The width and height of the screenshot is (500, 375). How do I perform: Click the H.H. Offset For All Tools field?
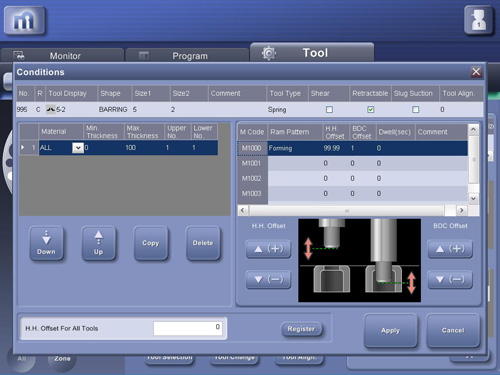pos(188,328)
